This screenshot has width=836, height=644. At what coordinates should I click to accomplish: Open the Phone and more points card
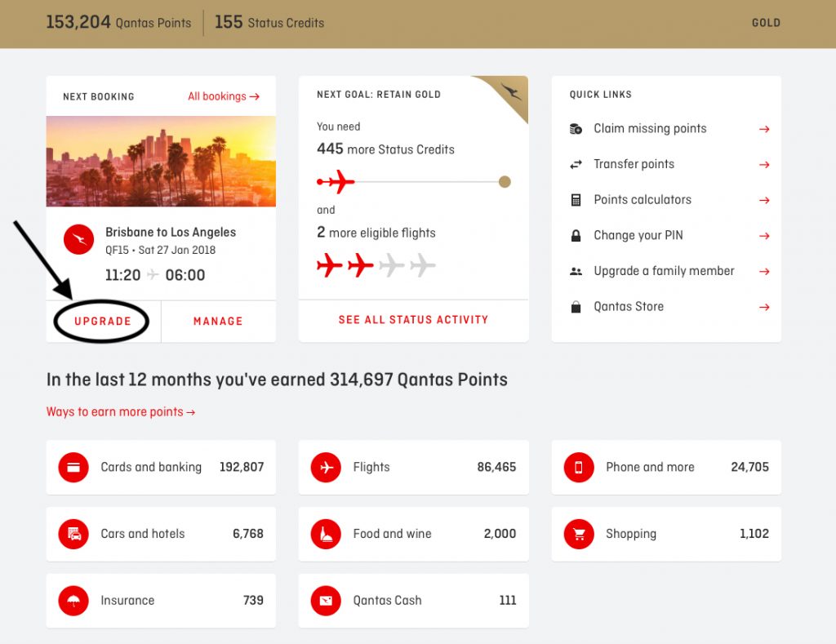coord(666,468)
